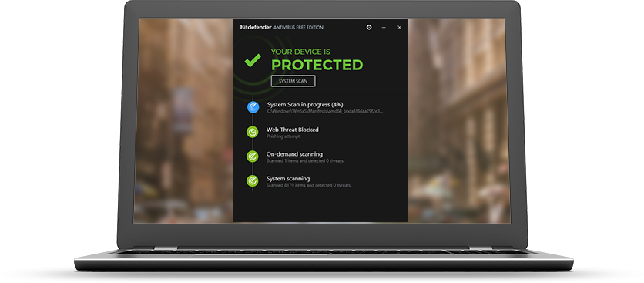Click the 'YOUR DEVICE IS' status line
644x283 pixels.
pos(300,52)
